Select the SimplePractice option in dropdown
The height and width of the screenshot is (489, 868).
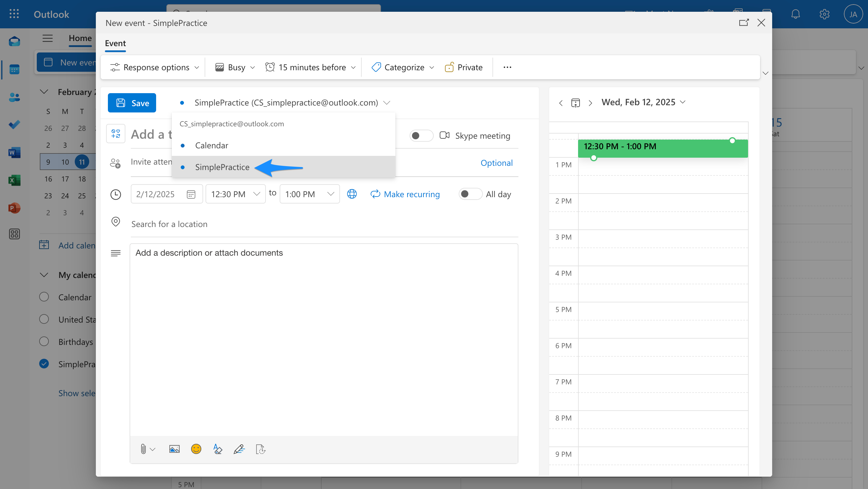[x=283, y=167]
